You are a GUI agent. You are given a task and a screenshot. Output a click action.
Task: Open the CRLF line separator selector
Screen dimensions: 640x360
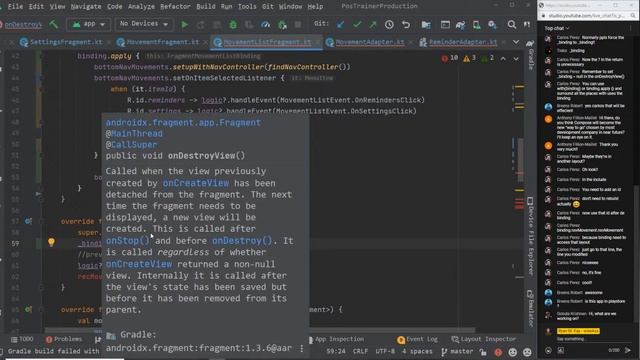pyautogui.click(x=360, y=351)
